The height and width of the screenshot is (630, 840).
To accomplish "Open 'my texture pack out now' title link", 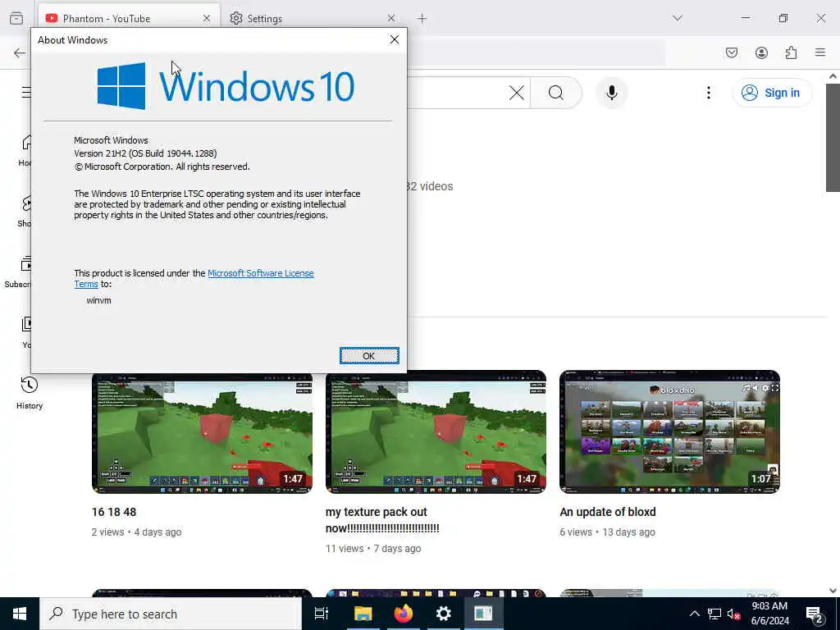I will tap(382, 520).
